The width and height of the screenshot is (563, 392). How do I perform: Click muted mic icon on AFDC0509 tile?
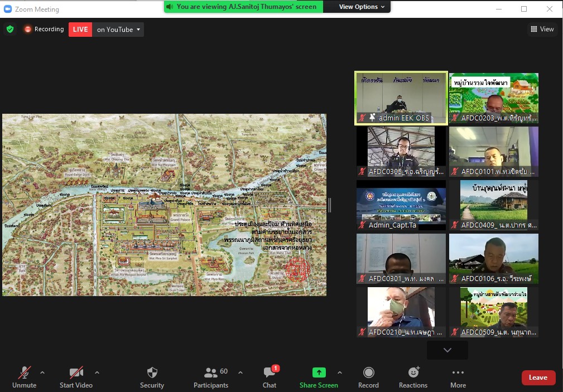(x=455, y=332)
